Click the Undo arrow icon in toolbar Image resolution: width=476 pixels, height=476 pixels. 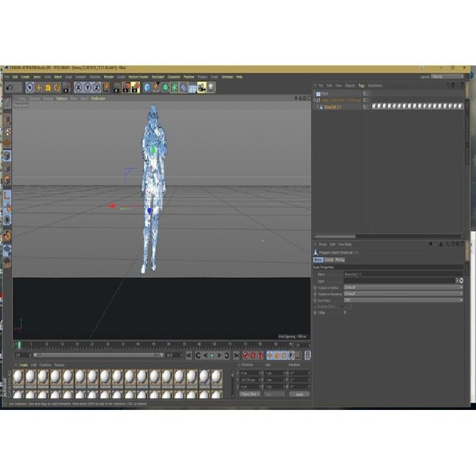[x=10, y=87]
